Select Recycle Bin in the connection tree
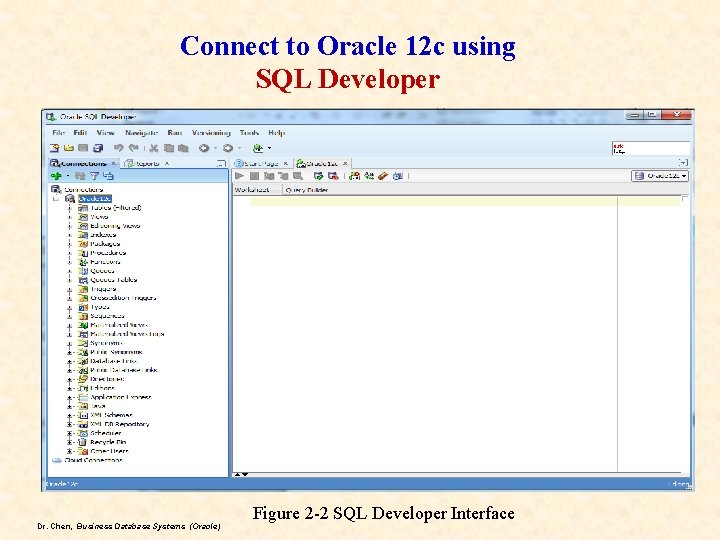Image resolution: width=720 pixels, height=540 pixels. coord(108,442)
